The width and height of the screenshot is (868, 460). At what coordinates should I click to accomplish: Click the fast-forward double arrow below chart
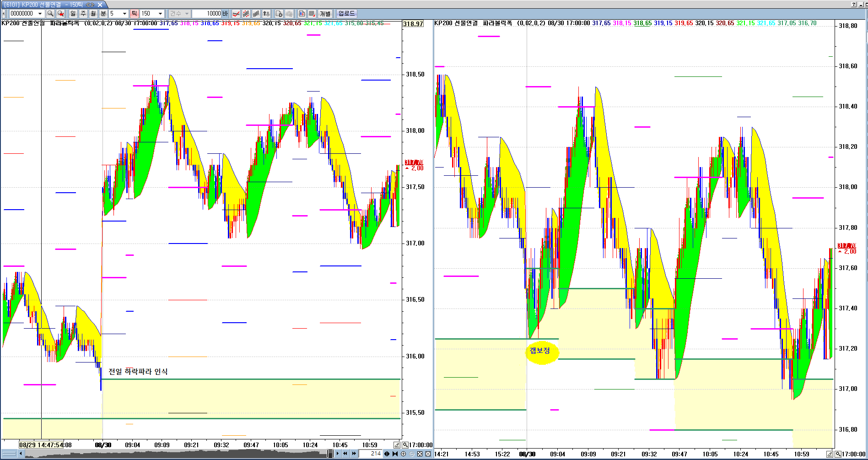pos(354,454)
